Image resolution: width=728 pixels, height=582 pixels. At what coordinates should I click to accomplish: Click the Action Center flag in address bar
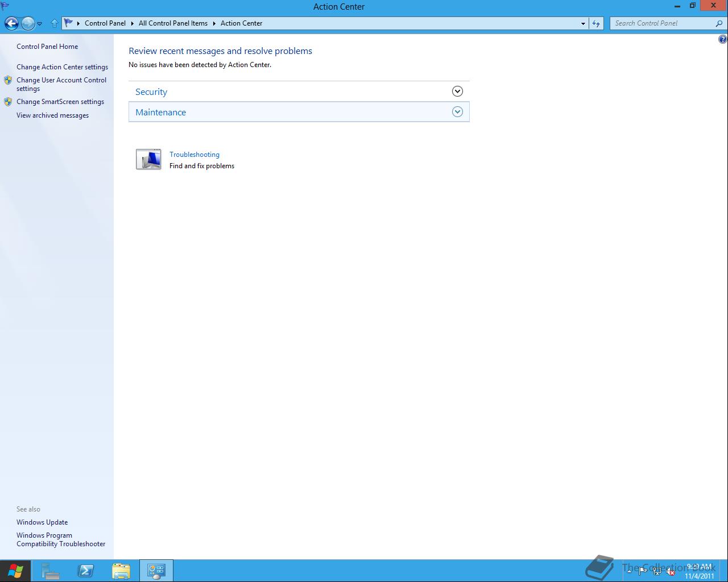coord(69,23)
